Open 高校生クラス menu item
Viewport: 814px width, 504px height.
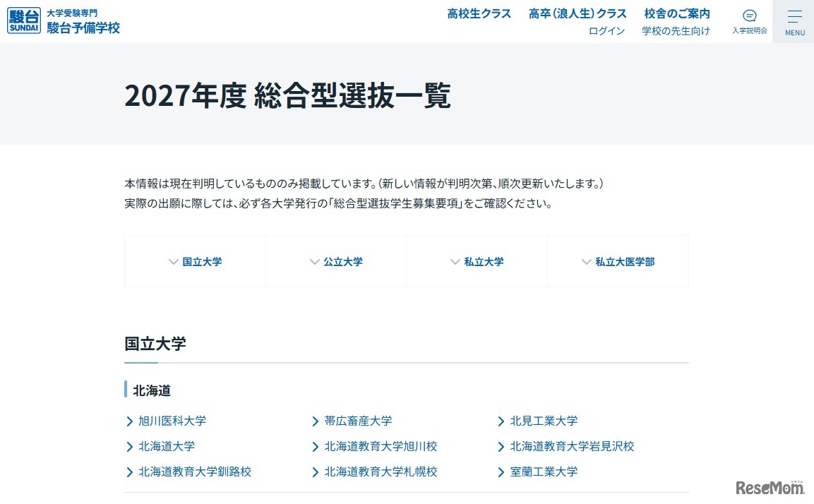point(479,13)
